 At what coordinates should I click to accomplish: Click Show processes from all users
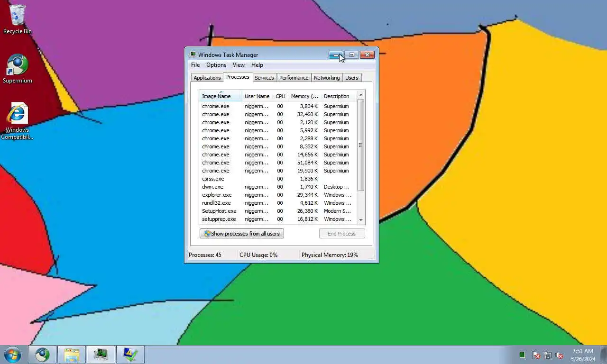[242, 234]
